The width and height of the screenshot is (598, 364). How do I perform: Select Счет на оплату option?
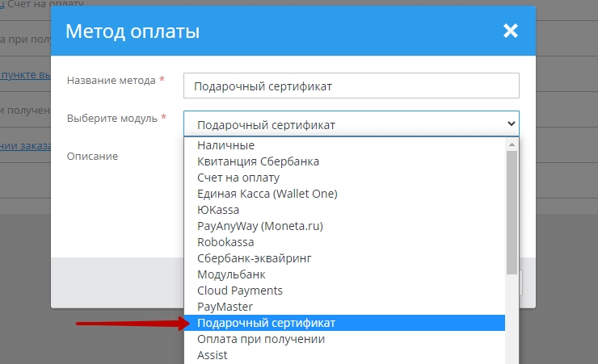[x=238, y=178]
